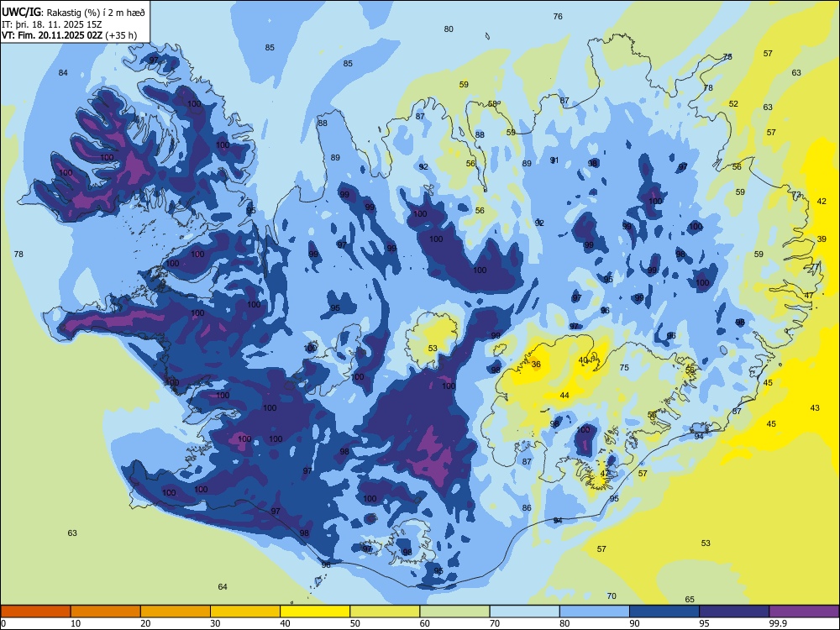Click the map value '64' in the southwest sea
The width and height of the screenshot is (840, 630).
pyautogui.click(x=223, y=586)
